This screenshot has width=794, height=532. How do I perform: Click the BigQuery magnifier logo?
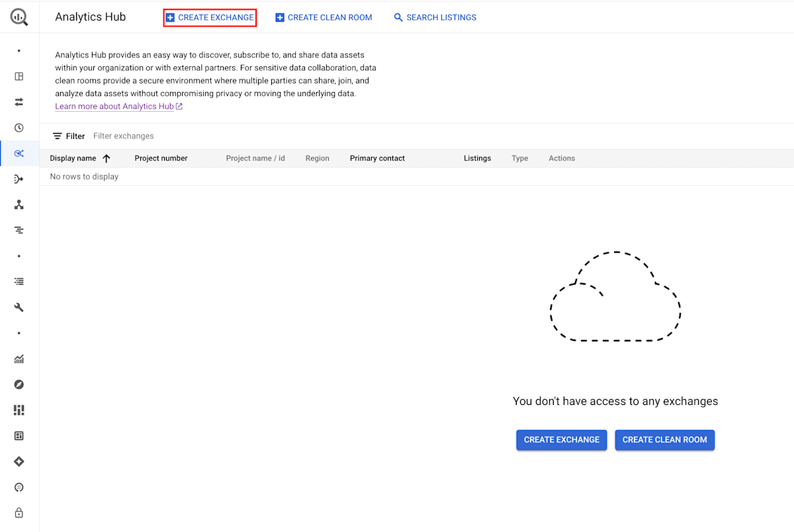(19, 17)
